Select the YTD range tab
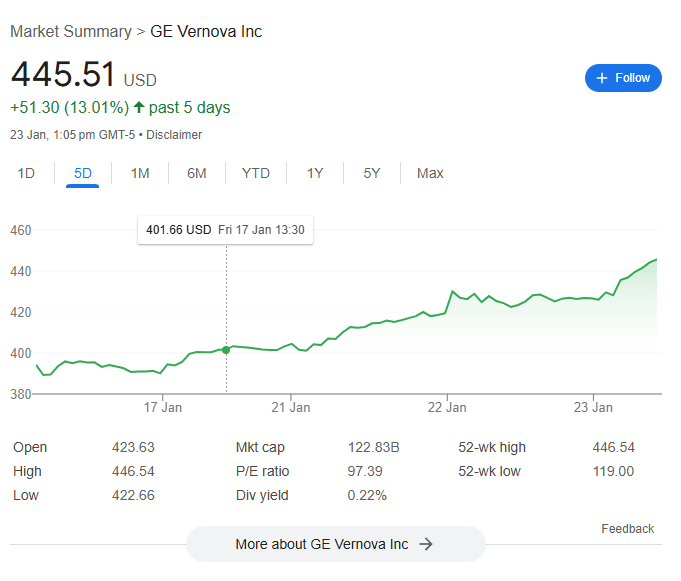681x581 pixels. tap(256, 173)
